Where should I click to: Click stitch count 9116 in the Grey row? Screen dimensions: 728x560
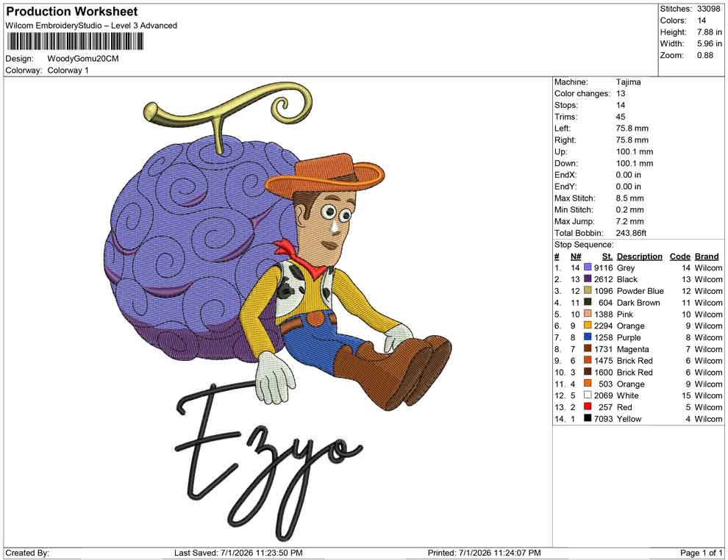[604, 268]
